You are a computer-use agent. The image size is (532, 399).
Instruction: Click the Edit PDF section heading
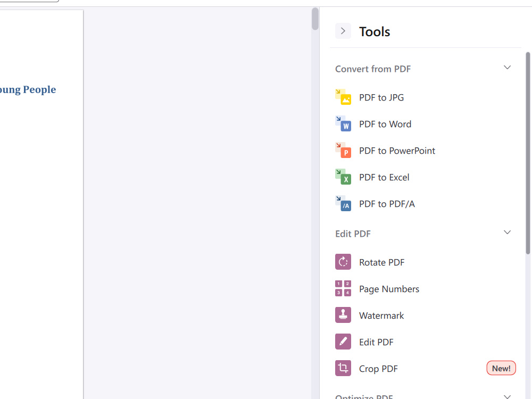pos(353,234)
